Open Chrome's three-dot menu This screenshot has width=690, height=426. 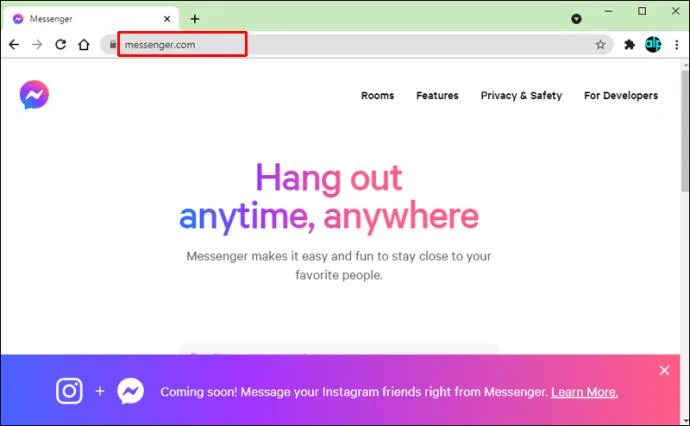[x=677, y=44]
